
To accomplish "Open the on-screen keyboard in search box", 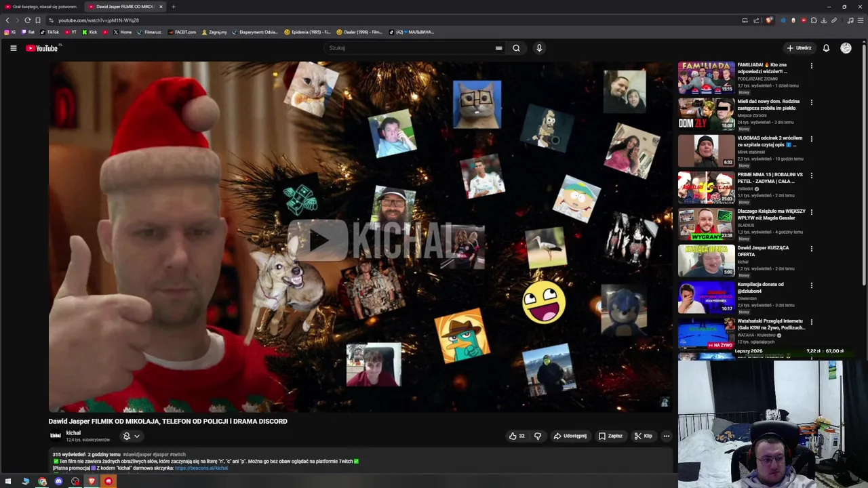I will 498,48.
